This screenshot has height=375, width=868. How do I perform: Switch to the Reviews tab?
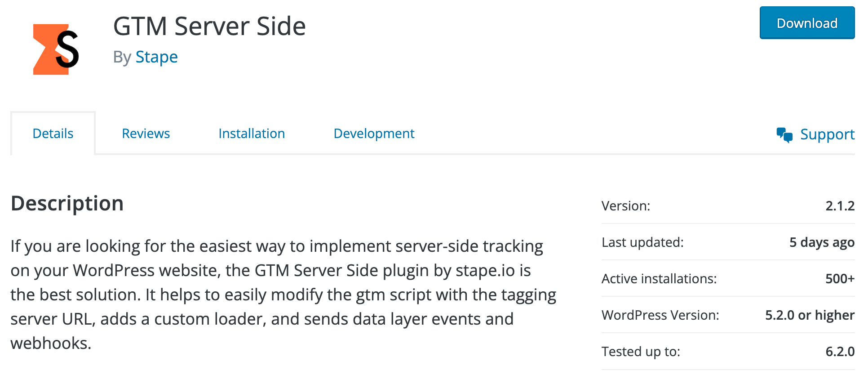(x=145, y=133)
